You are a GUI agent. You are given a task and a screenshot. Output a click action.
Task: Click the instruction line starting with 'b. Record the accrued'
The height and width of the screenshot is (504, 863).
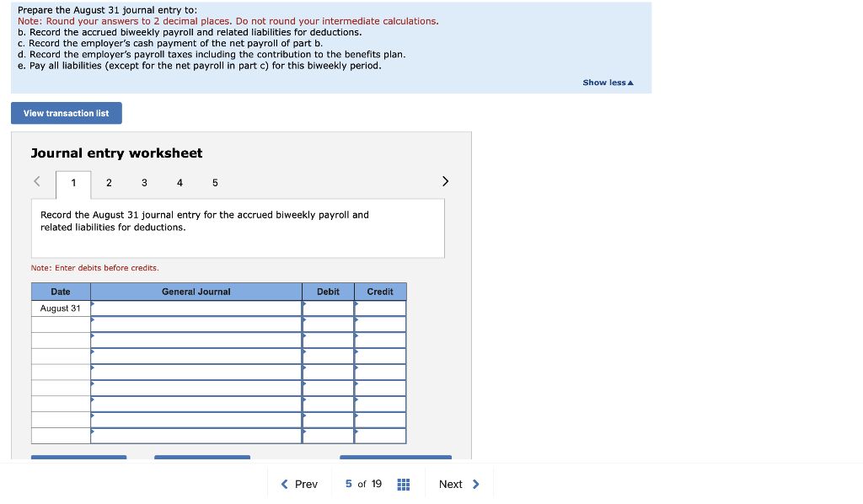click(x=190, y=33)
